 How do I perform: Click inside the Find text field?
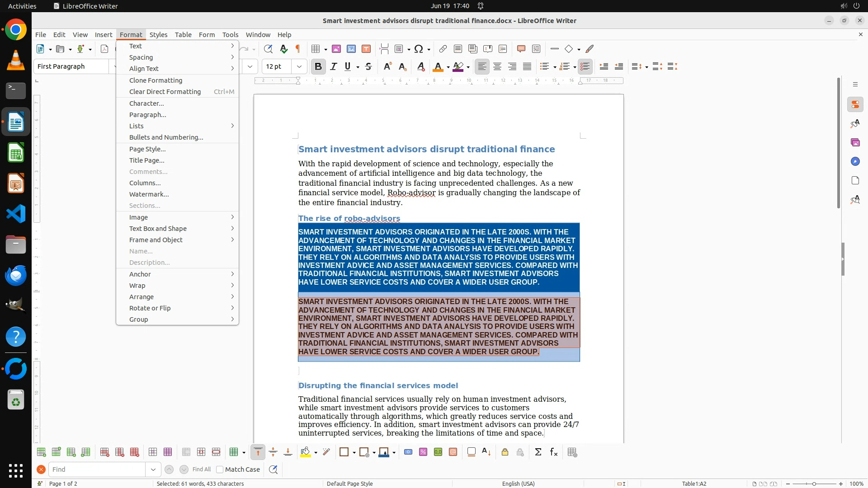click(97, 469)
